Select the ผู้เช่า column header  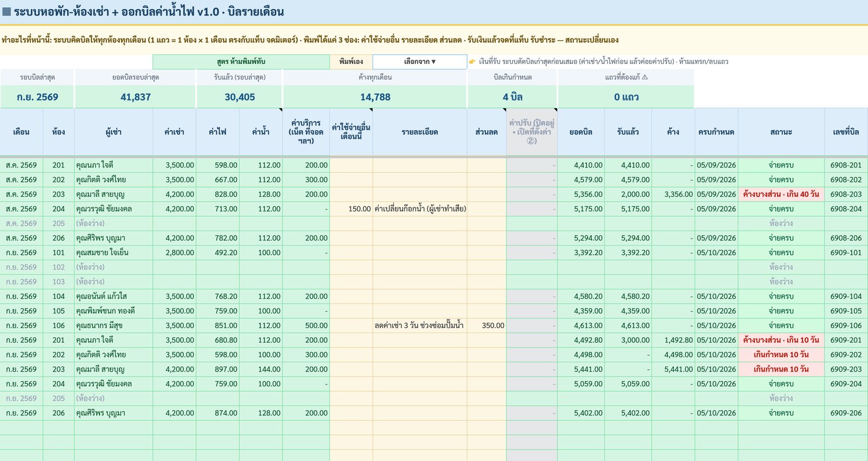coord(113,132)
